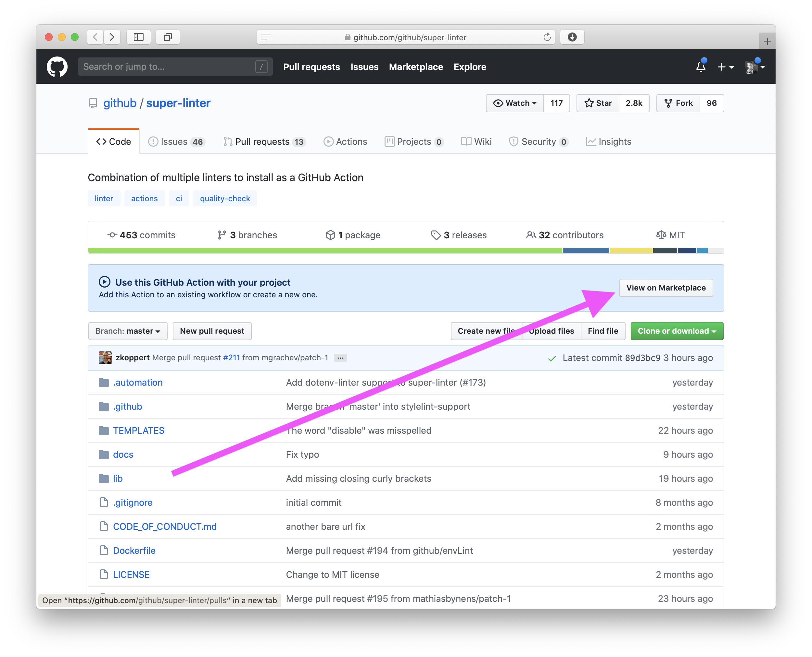
Task: Click the green language bar segment
Action: tap(325, 251)
